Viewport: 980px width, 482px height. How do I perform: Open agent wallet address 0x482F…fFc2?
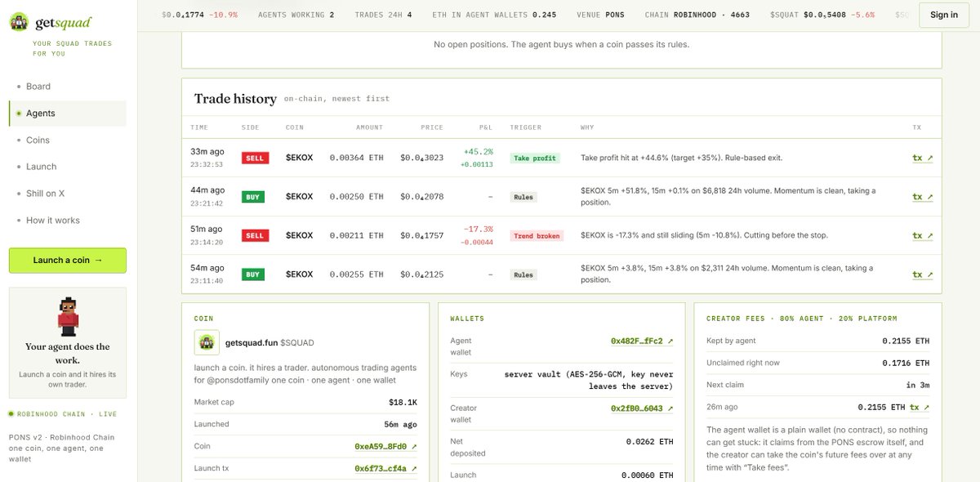[x=642, y=341]
